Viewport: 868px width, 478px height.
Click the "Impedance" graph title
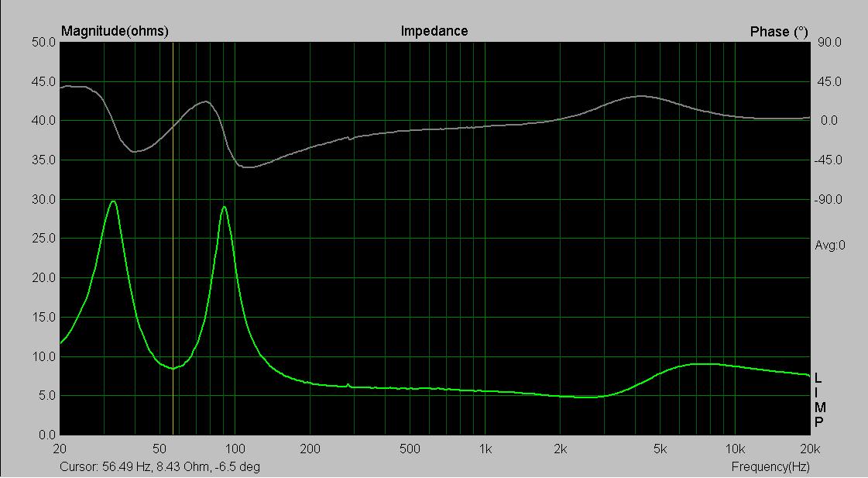[x=434, y=31]
